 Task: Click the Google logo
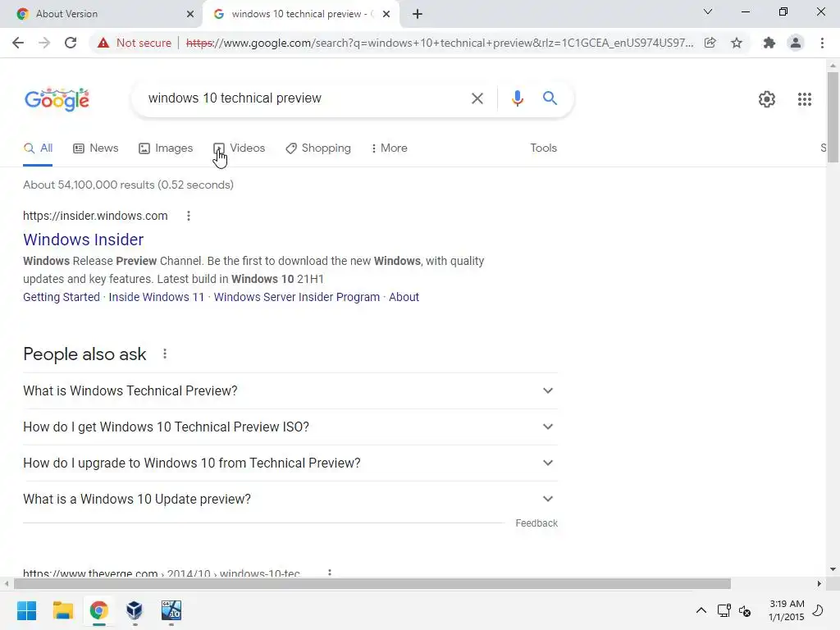pyautogui.click(x=57, y=99)
